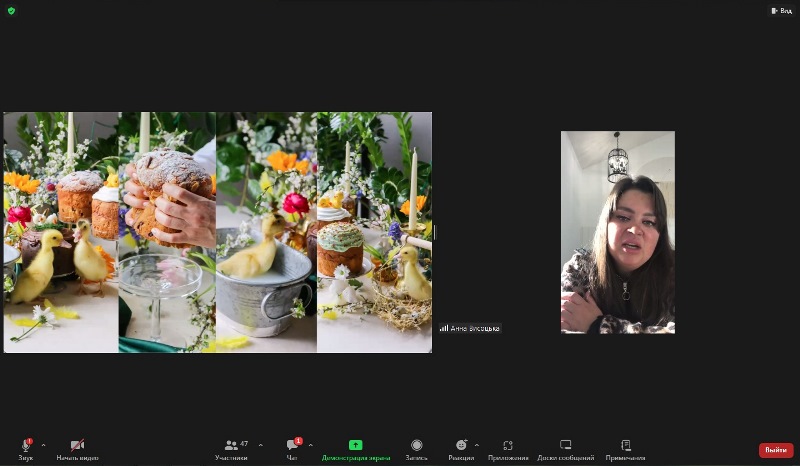Unmute audio with the Звук microphone icon
This screenshot has width=800, height=466.
pos(26,450)
